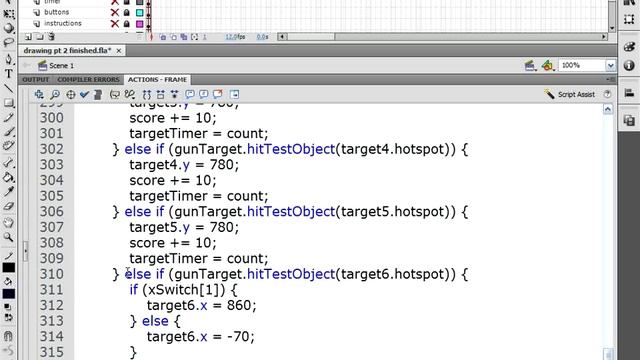Switch to the Compiler Errors tab
This screenshot has width=640, height=360.
(89, 80)
